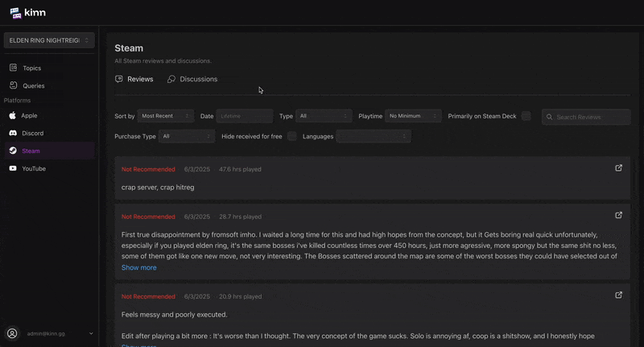Select the Apple platform icon
The width and height of the screenshot is (644, 347).
13,115
